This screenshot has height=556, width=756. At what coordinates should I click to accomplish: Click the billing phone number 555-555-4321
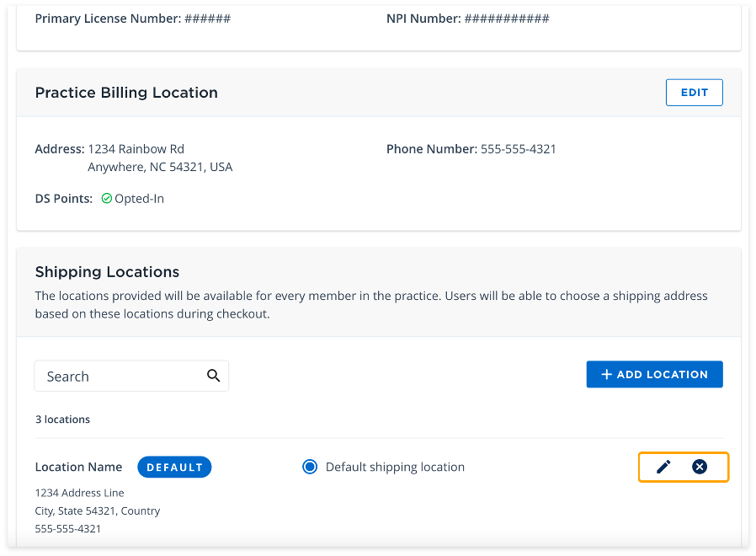(518, 149)
